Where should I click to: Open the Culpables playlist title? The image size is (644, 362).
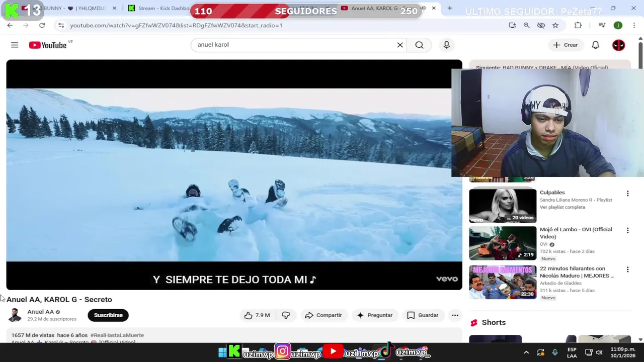point(552,193)
